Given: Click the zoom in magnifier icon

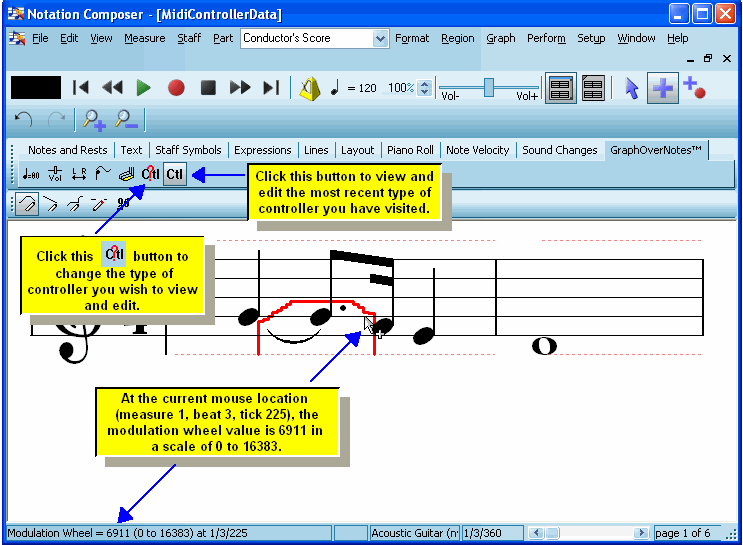Looking at the screenshot, I should coord(94,120).
